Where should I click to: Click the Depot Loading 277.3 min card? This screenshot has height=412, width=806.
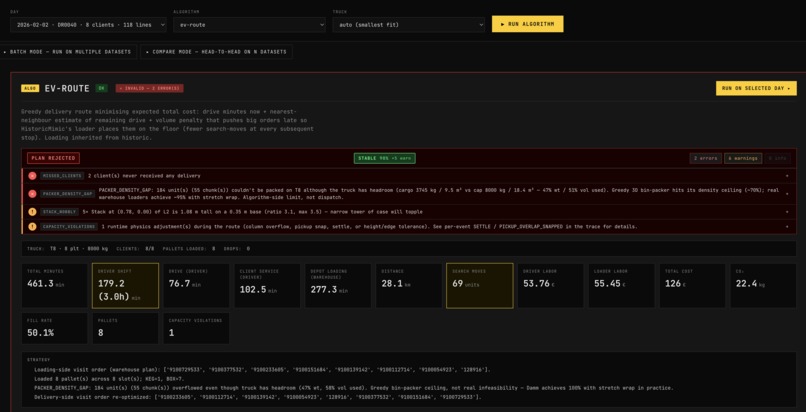[338, 286]
